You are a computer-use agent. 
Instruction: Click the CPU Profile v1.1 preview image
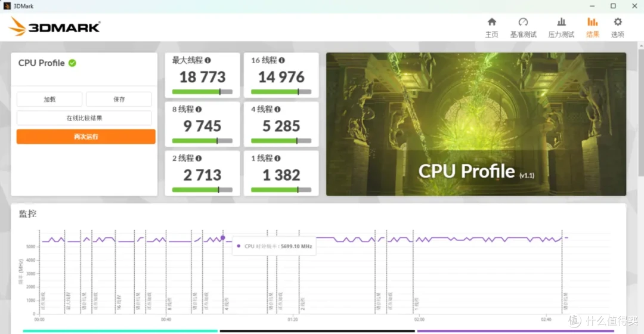click(476, 124)
